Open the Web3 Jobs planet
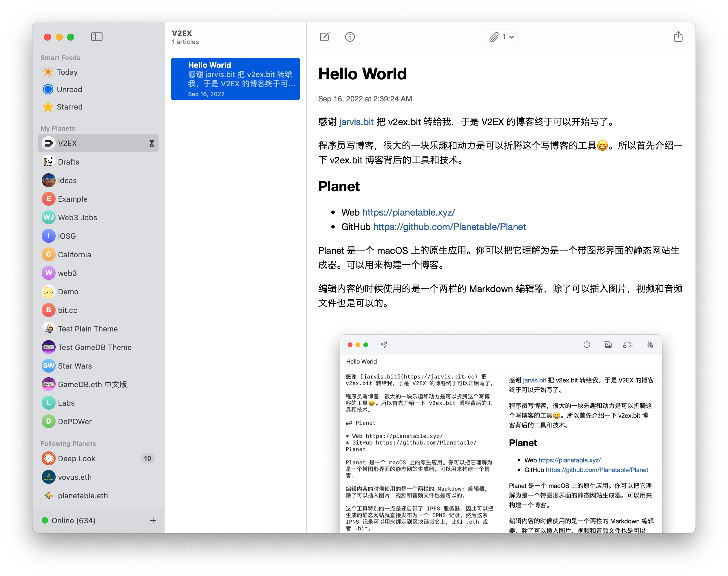 point(77,218)
